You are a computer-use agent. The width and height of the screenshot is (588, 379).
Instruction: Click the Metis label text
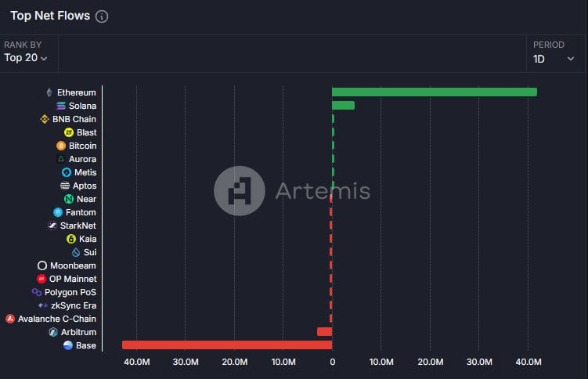click(x=85, y=172)
